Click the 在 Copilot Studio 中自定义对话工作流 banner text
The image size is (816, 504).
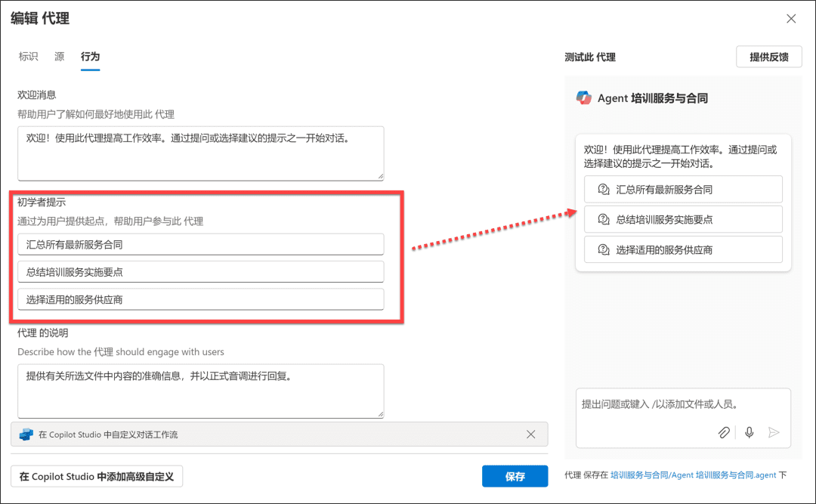click(x=108, y=434)
